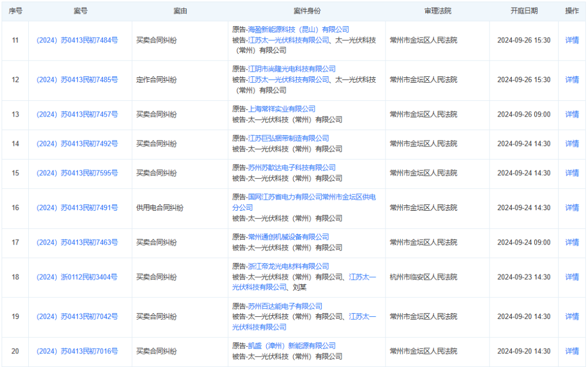
Task: Open 详情 for case 苏0413民初7484号
Action: 572,40
